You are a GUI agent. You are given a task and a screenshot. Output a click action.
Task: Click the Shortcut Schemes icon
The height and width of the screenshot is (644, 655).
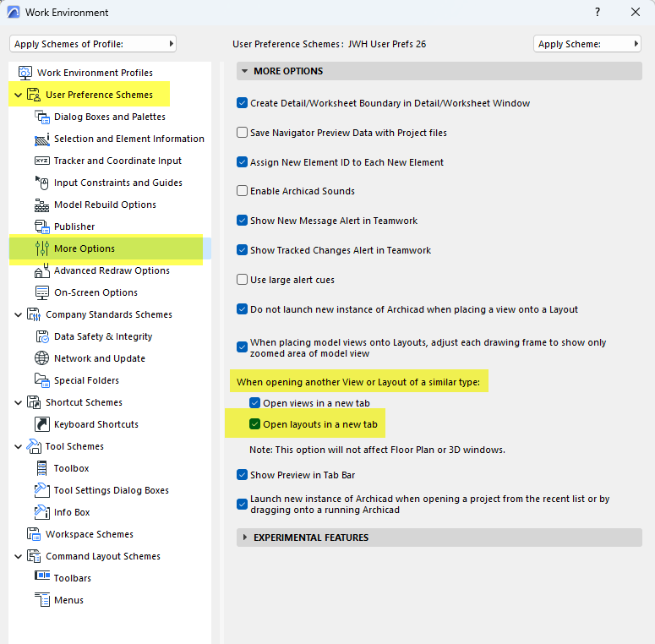click(x=34, y=402)
